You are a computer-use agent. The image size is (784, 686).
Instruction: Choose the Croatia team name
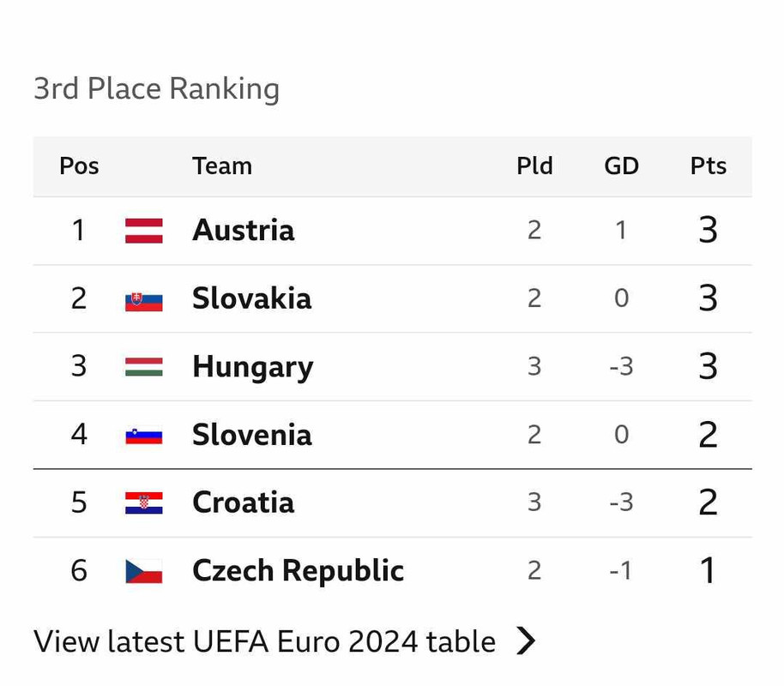(x=243, y=502)
